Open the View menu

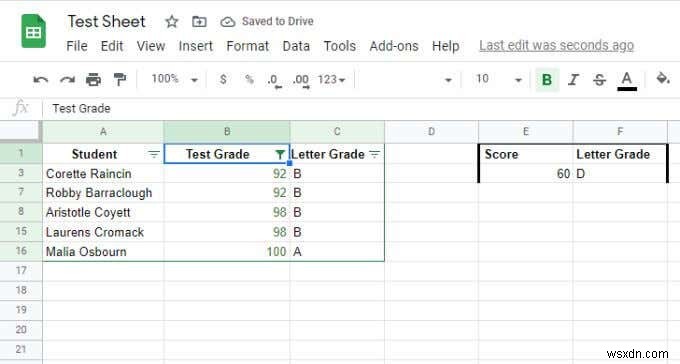pyautogui.click(x=150, y=46)
